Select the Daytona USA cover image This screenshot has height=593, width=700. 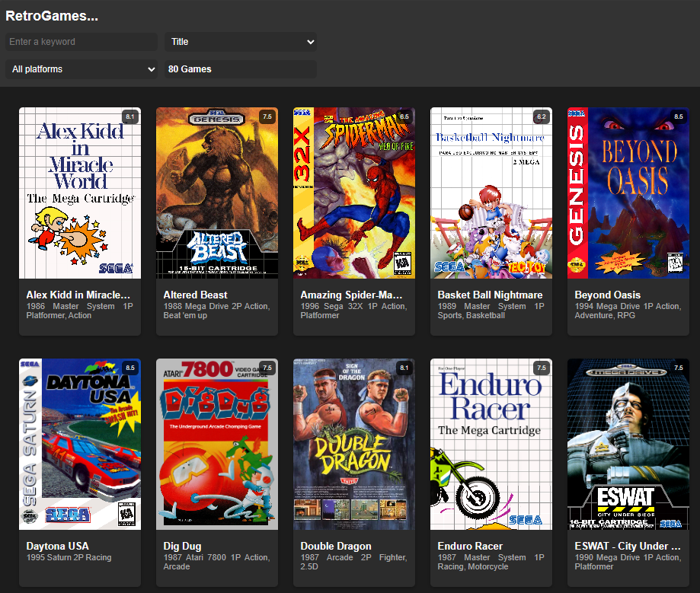pyautogui.click(x=79, y=444)
